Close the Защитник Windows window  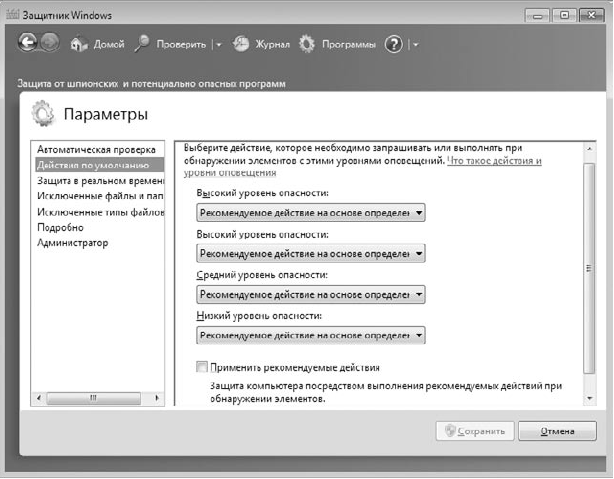coord(592,15)
